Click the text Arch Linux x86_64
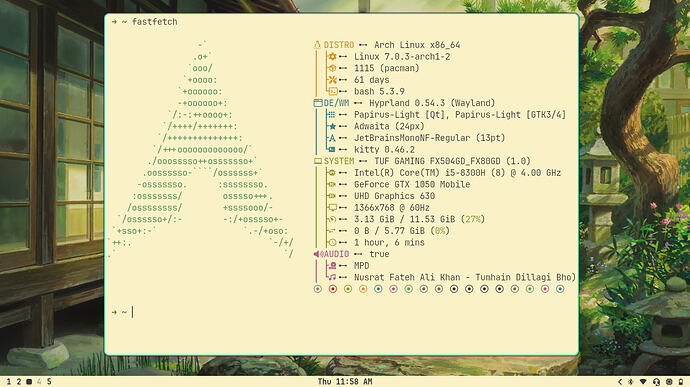 [x=417, y=45]
